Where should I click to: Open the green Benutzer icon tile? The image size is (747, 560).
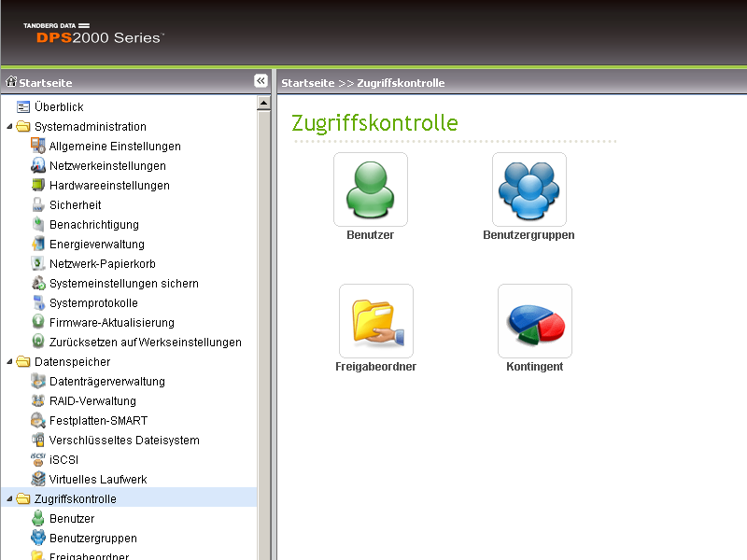coord(371,189)
